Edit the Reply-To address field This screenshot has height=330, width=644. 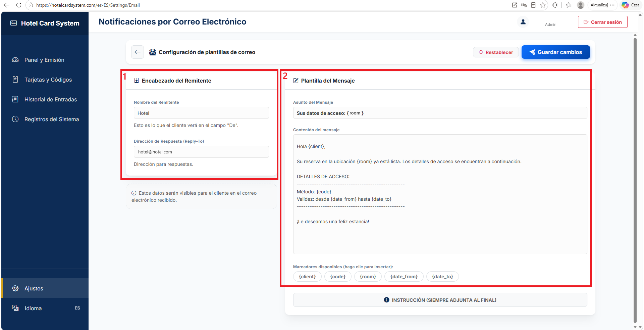click(201, 152)
